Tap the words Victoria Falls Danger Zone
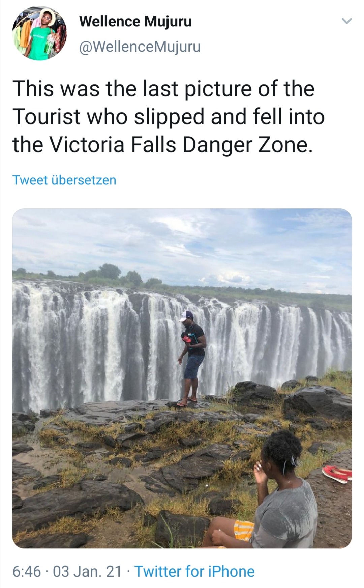The height and width of the screenshot is (588, 364). click(179, 145)
